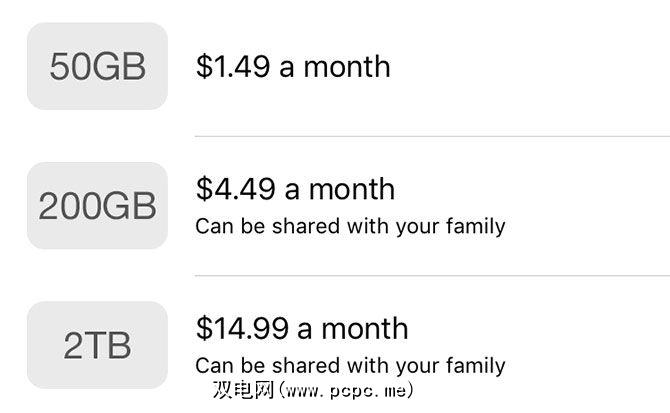Select the 50GB storage badge
Screen dimensions: 670x413
(x=97, y=67)
